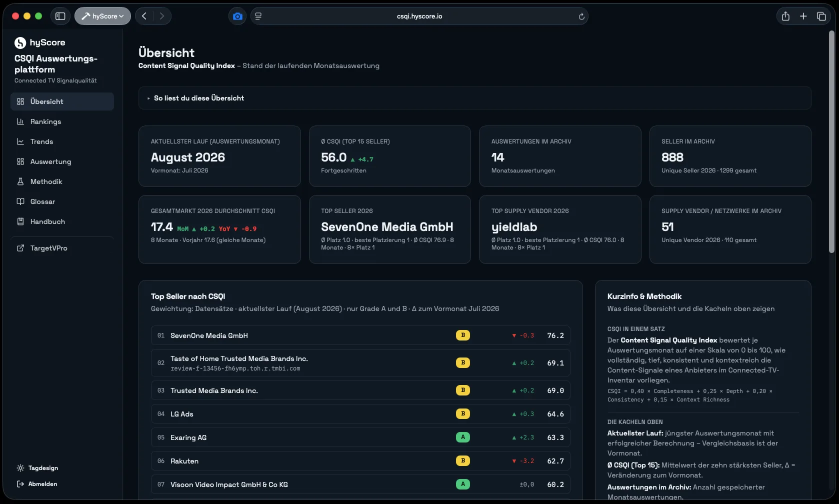
Task: Open the Glossar page
Action: click(x=62, y=201)
